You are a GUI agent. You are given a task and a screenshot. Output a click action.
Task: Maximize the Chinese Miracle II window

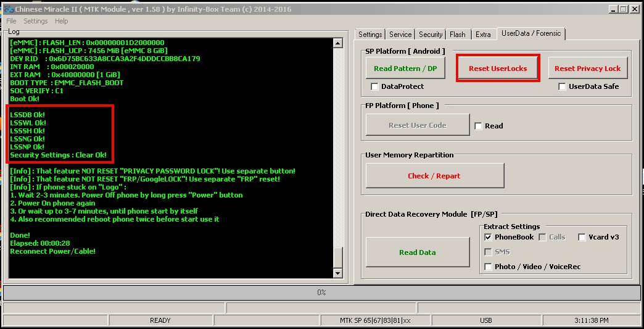click(624, 9)
